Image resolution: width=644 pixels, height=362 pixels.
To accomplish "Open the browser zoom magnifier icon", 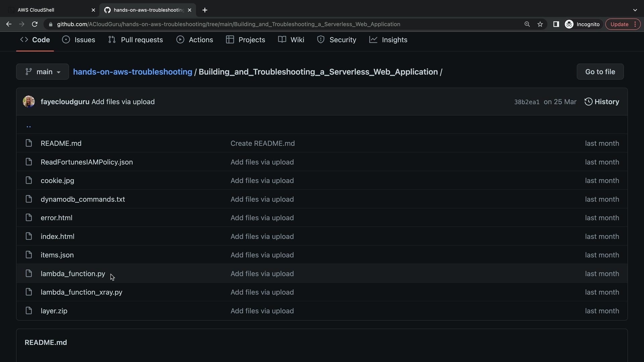I will pyautogui.click(x=527, y=24).
